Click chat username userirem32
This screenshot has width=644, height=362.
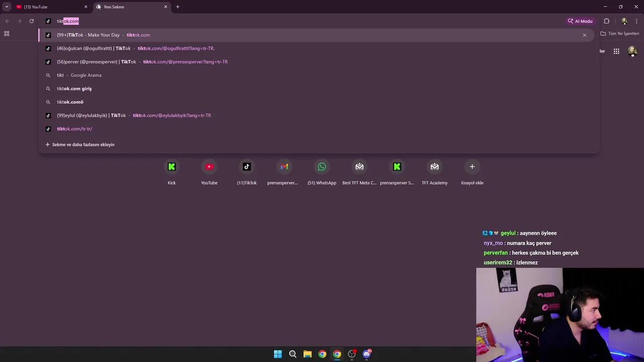click(498, 262)
